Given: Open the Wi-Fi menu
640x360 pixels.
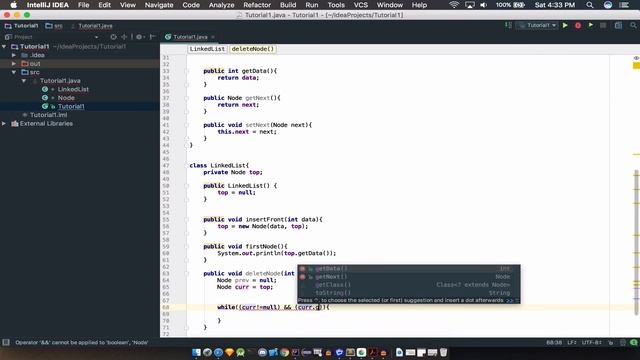Looking at the screenshot, I should pyautogui.click(x=453, y=5).
